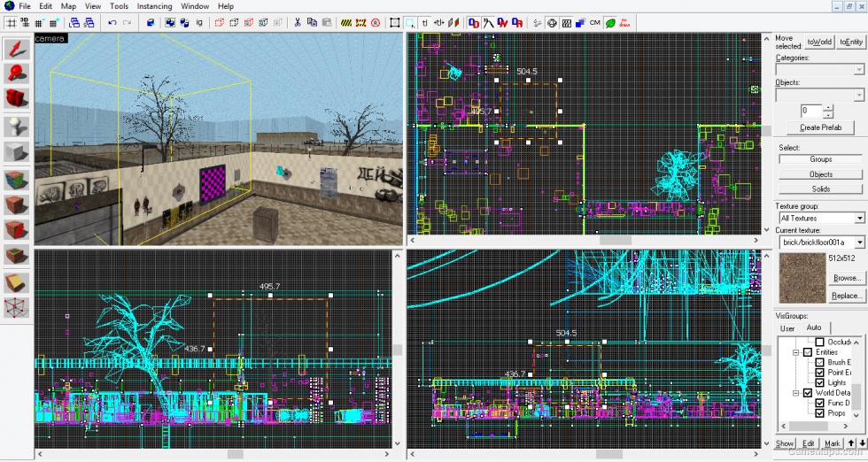Uncheck the Brush Entities visgroup checkbox

coord(820,362)
